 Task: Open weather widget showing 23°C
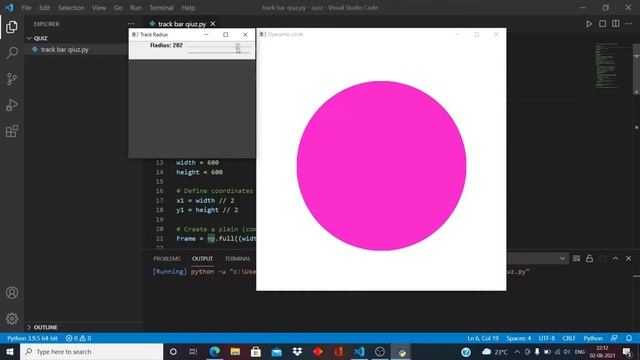click(x=495, y=351)
